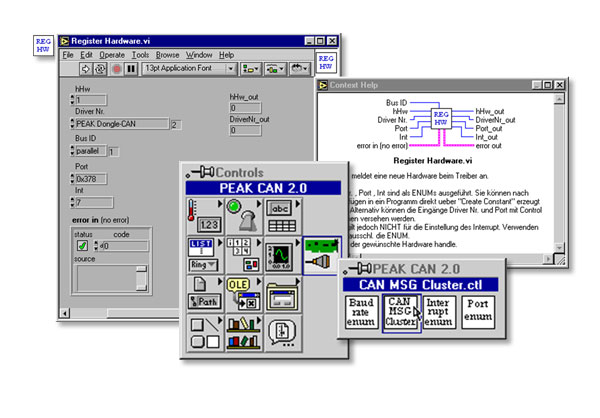Click the red Abort Execution button
The image size is (600, 418).
114,69
